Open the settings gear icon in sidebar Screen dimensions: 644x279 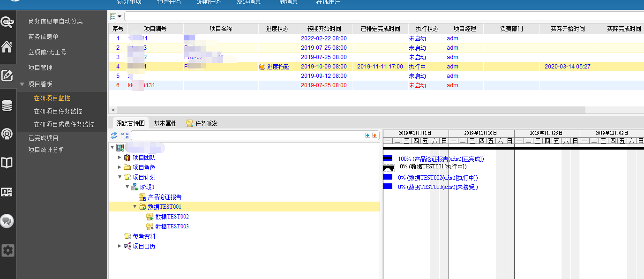pyautogui.click(x=7, y=250)
